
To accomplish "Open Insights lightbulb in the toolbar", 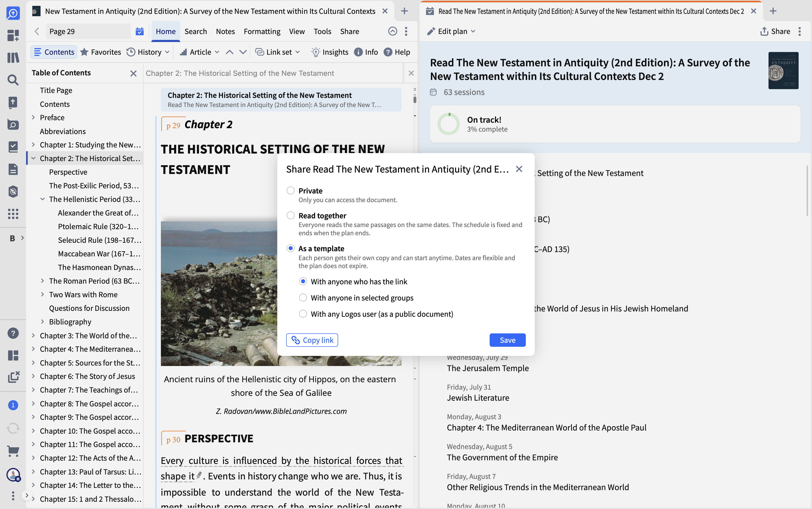I will tap(329, 52).
